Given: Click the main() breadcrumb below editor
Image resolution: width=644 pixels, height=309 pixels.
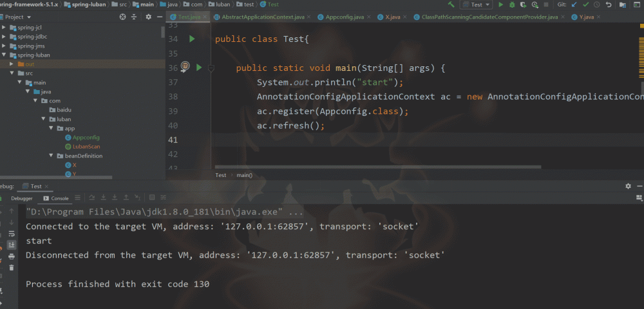Looking at the screenshot, I should [x=244, y=175].
